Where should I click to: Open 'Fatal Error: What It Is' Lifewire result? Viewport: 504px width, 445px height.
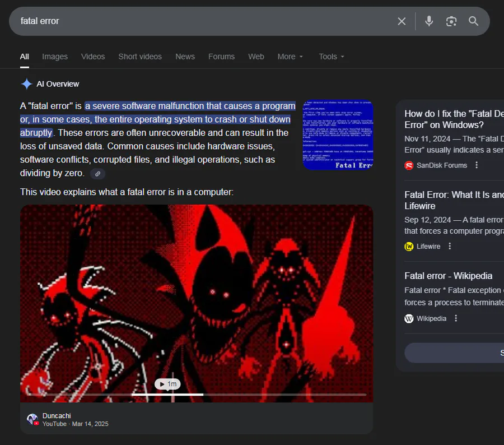[x=454, y=200]
